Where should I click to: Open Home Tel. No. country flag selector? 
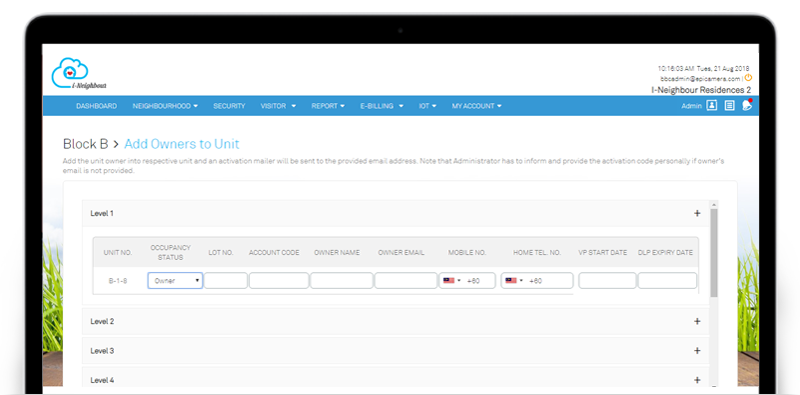coord(514,281)
